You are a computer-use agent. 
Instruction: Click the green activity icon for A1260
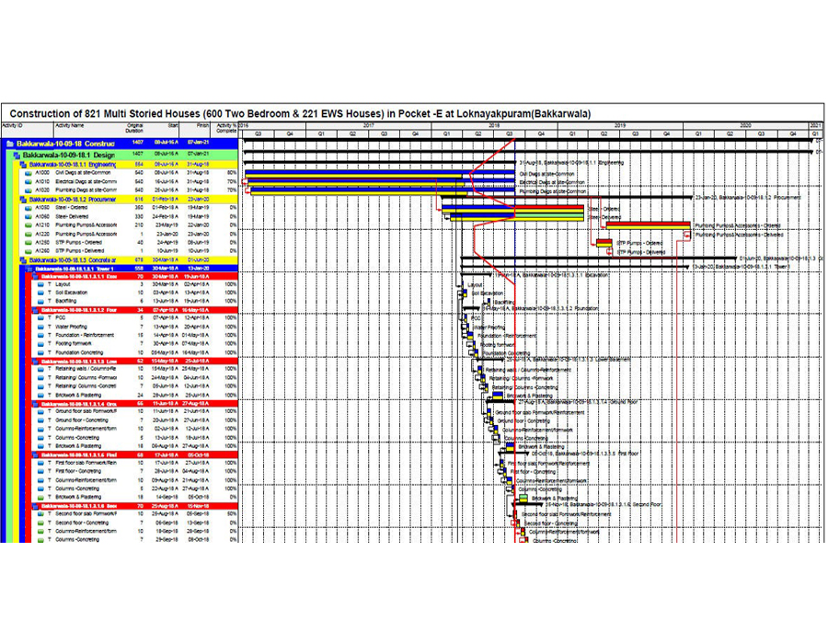point(29,251)
